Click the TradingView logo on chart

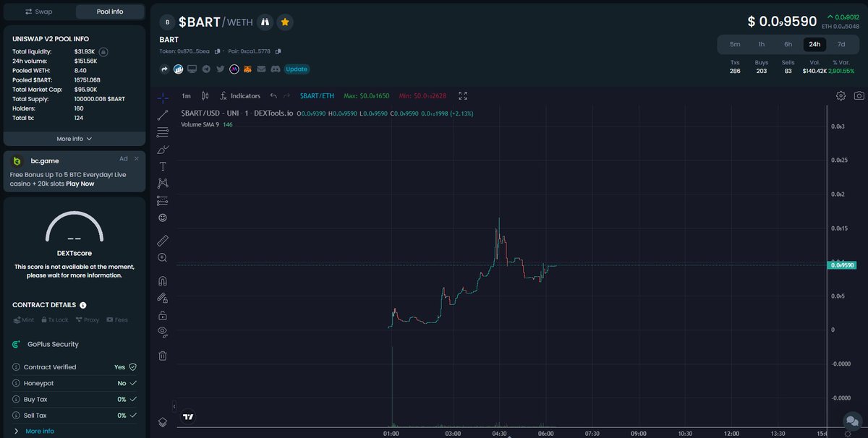pyautogui.click(x=188, y=417)
